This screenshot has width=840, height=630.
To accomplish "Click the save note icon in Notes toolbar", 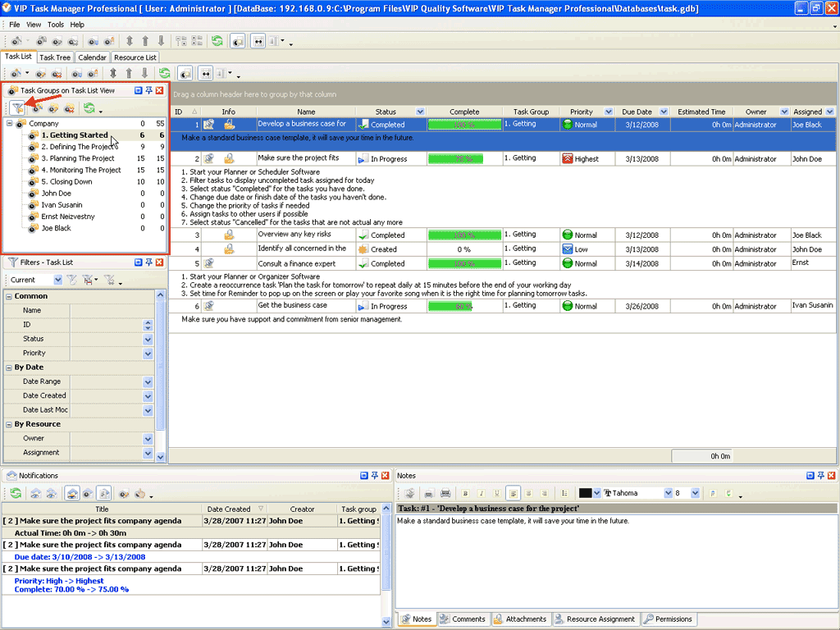I will click(410, 493).
